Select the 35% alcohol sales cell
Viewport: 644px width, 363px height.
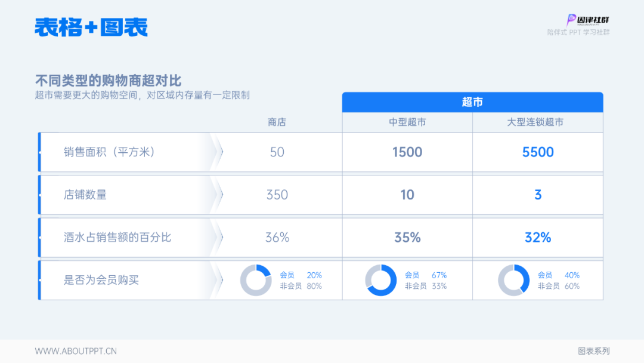click(407, 238)
